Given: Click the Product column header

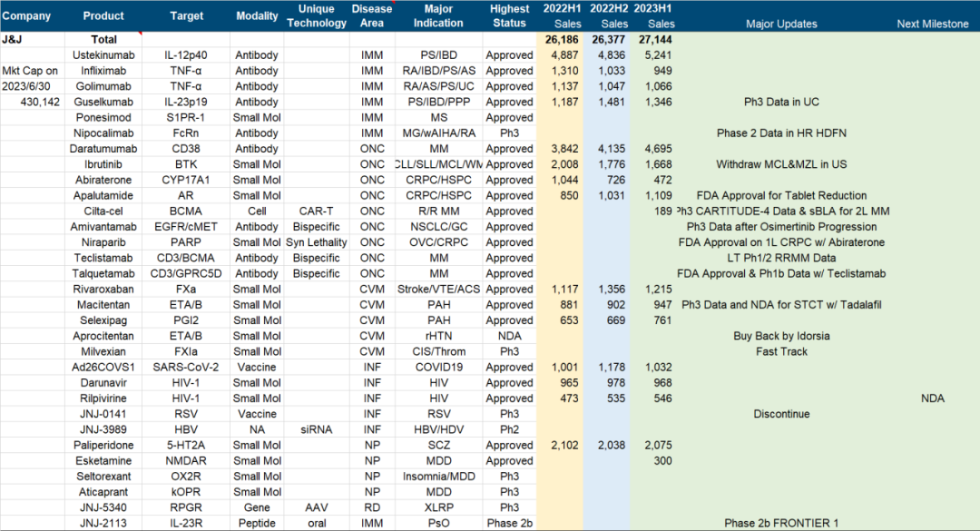Looking at the screenshot, I should pyautogui.click(x=103, y=15).
